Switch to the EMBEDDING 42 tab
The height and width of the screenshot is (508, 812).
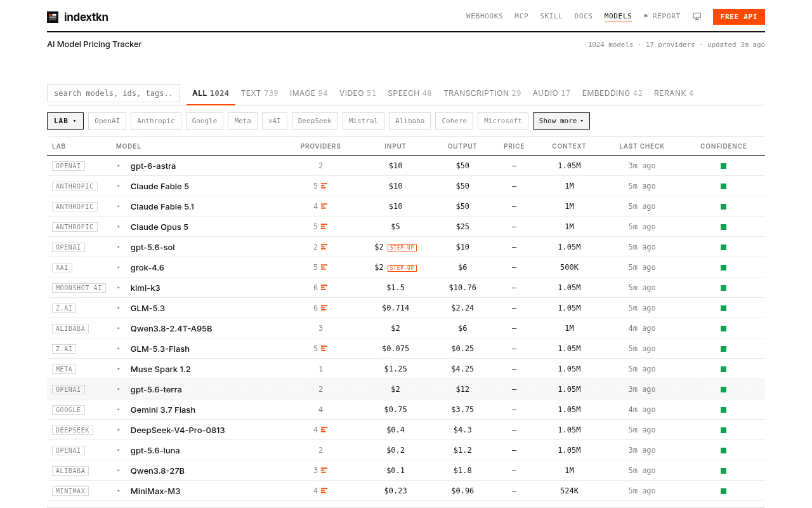click(612, 93)
